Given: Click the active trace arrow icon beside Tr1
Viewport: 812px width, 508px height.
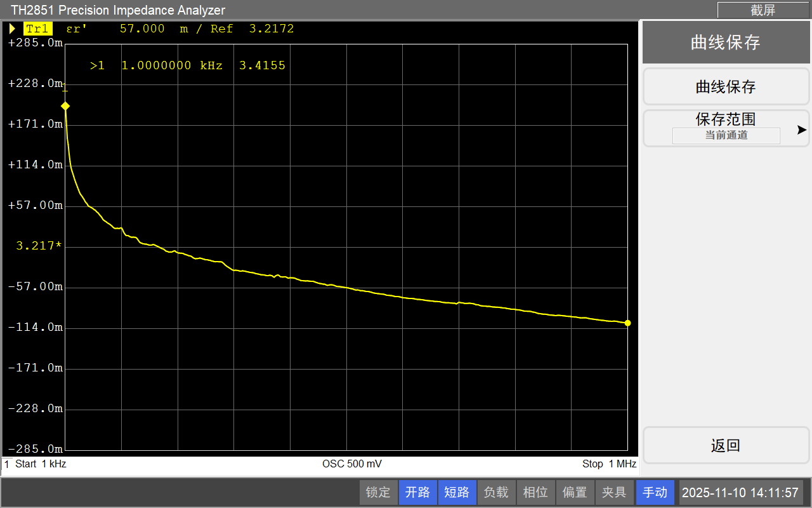Looking at the screenshot, I should click(12, 29).
